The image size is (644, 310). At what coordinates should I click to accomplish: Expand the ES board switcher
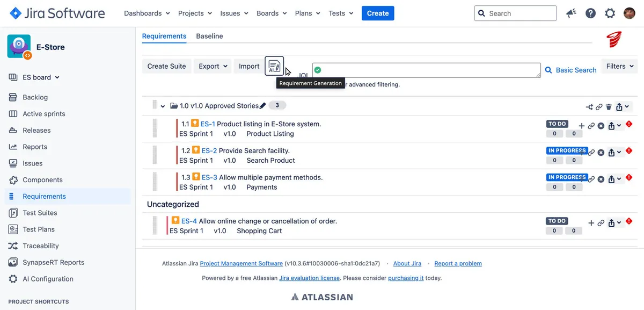[34, 77]
